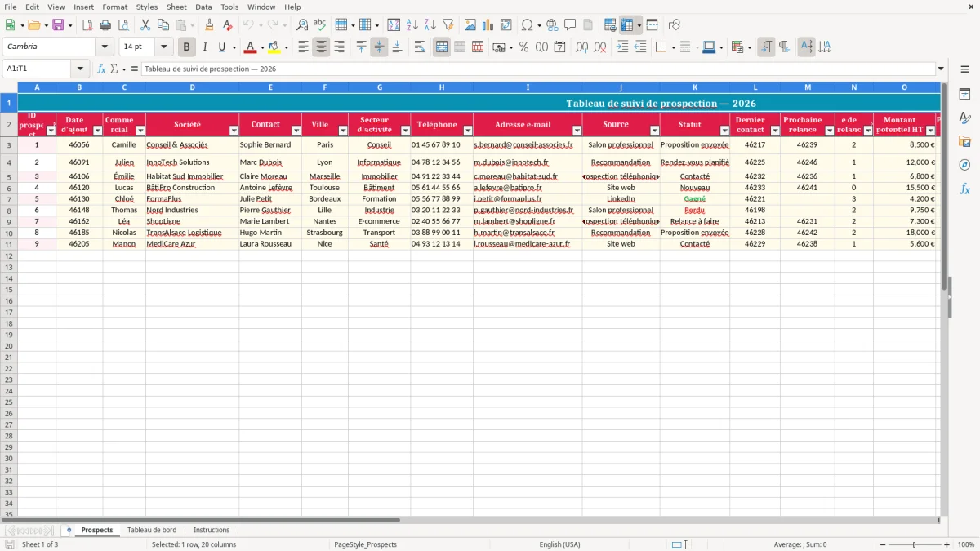Screen dimensions: 980x551
Task: Open the Font Name dropdown
Action: (x=105, y=47)
